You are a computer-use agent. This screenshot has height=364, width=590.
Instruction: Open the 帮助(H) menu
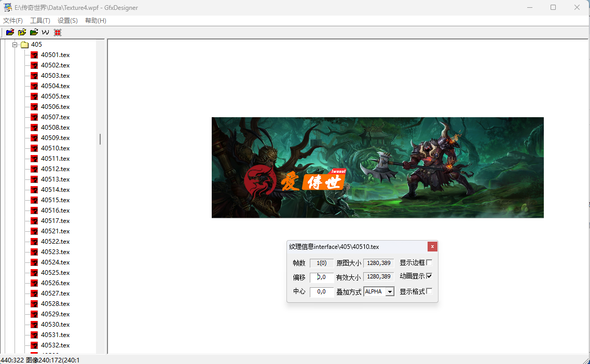(95, 20)
